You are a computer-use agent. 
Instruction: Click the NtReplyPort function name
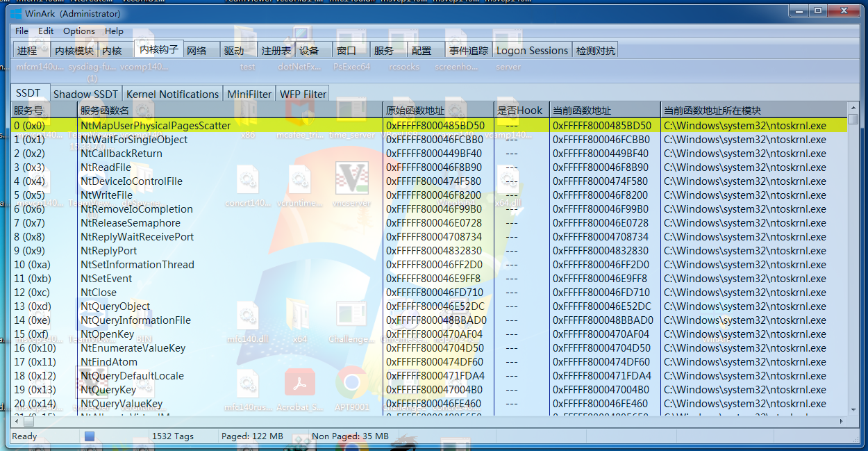[x=108, y=250]
